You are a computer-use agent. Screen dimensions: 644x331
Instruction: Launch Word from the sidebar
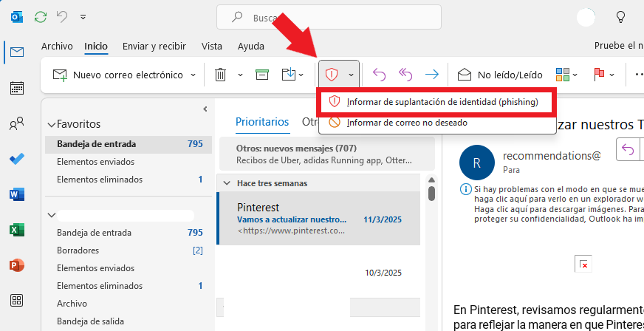(17, 194)
